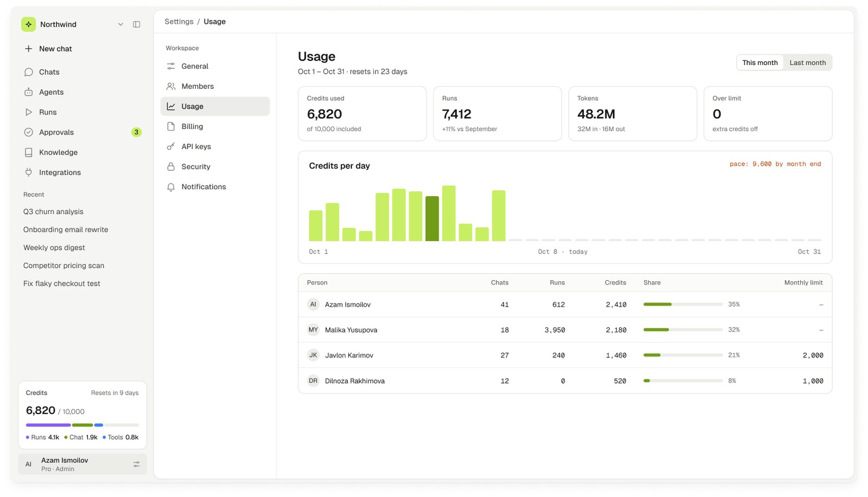Click Javlon Karimov's 21% share bar
Screen dimensions: 868x497
click(x=682, y=355)
